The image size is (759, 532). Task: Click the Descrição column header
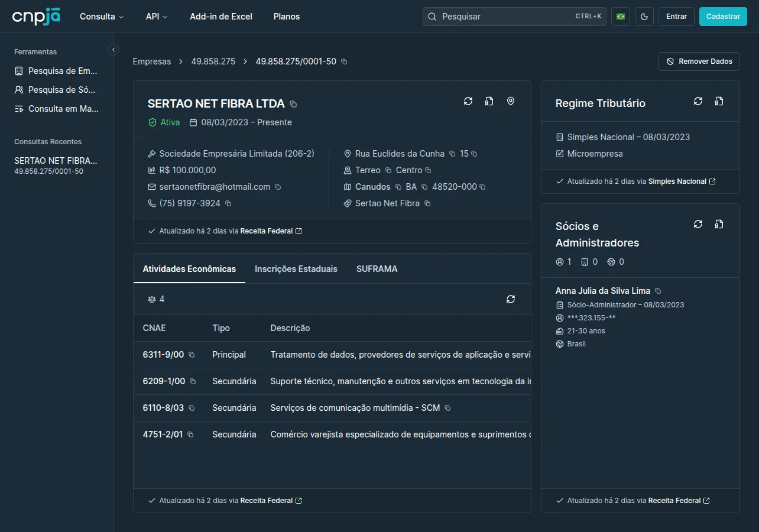pos(290,328)
